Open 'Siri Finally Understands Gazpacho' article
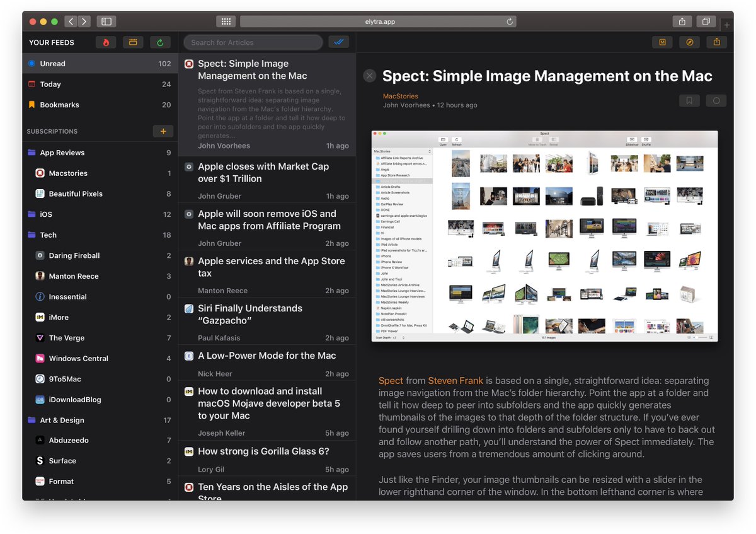Image resolution: width=756 pixels, height=534 pixels. (x=267, y=322)
